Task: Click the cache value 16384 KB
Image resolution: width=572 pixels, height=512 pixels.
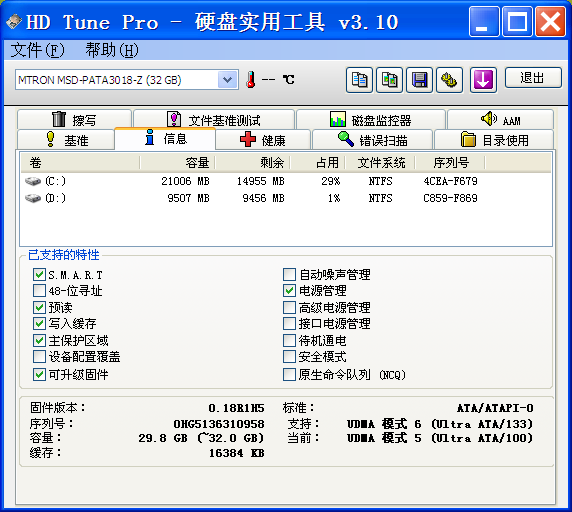Action: pos(236,453)
